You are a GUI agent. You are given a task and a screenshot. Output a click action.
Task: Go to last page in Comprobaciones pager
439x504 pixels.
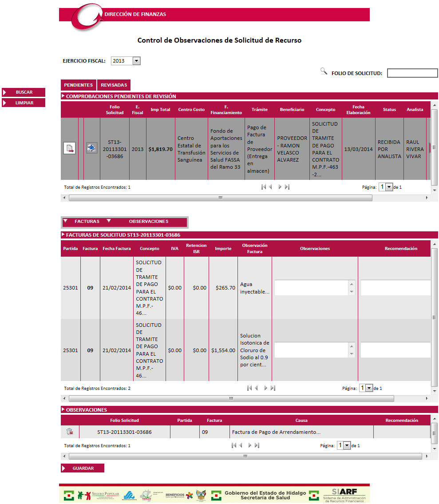point(287,187)
